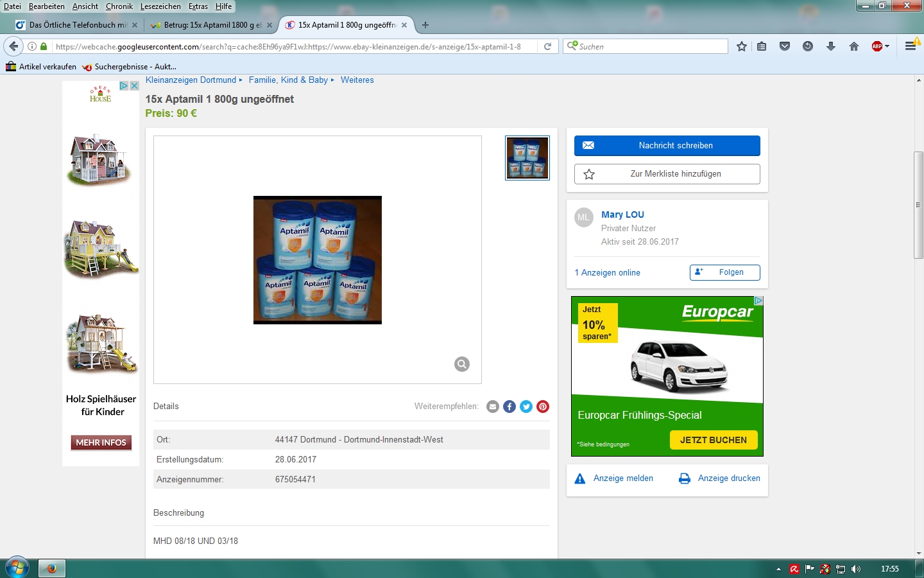924x578 pixels.
Task: Open Suchergebnisse - Aukt... bookmark
Action: click(129, 67)
